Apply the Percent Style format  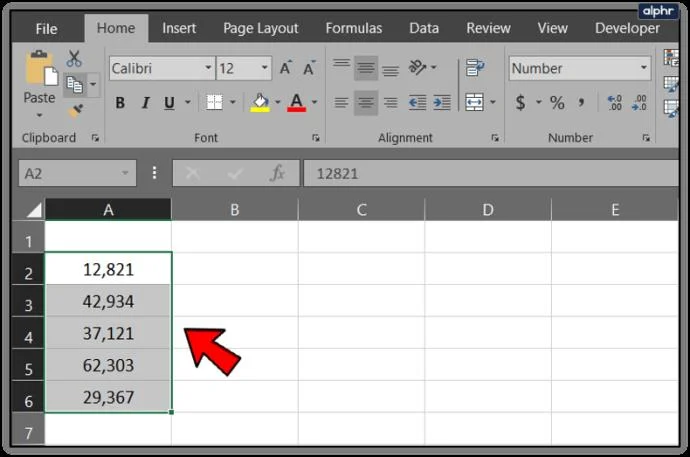pos(557,103)
